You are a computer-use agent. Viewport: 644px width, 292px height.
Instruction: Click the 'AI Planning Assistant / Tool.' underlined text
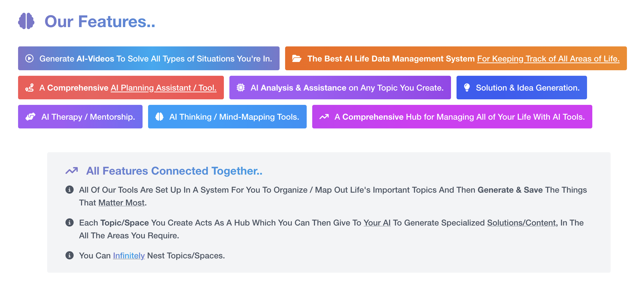(x=163, y=88)
